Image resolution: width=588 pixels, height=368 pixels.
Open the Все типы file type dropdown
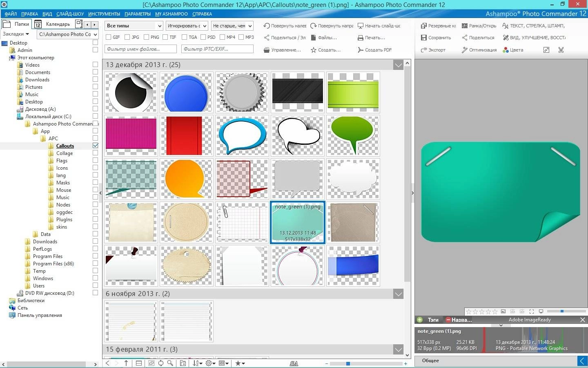click(134, 26)
